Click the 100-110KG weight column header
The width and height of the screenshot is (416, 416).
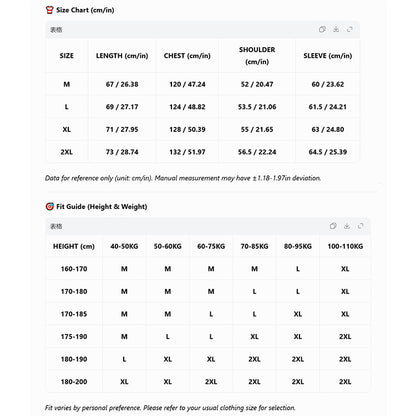click(345, 246)
